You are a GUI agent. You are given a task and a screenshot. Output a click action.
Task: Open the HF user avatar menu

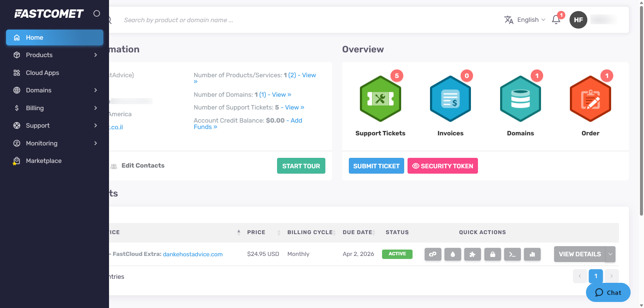578,20
